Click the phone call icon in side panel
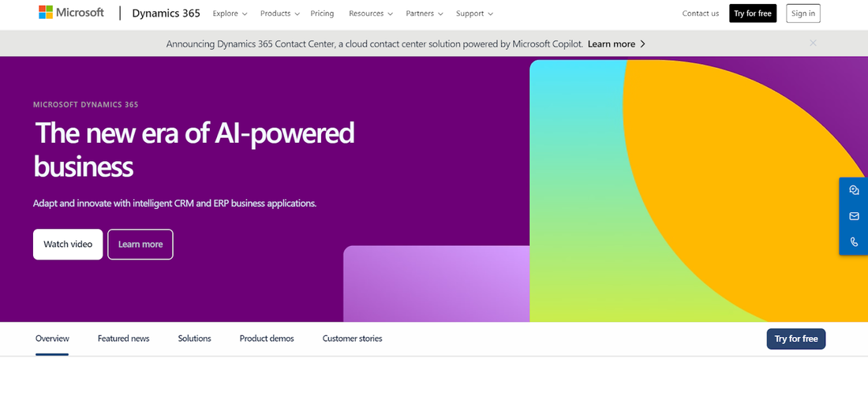868x400 pixels. coord(854,241)
